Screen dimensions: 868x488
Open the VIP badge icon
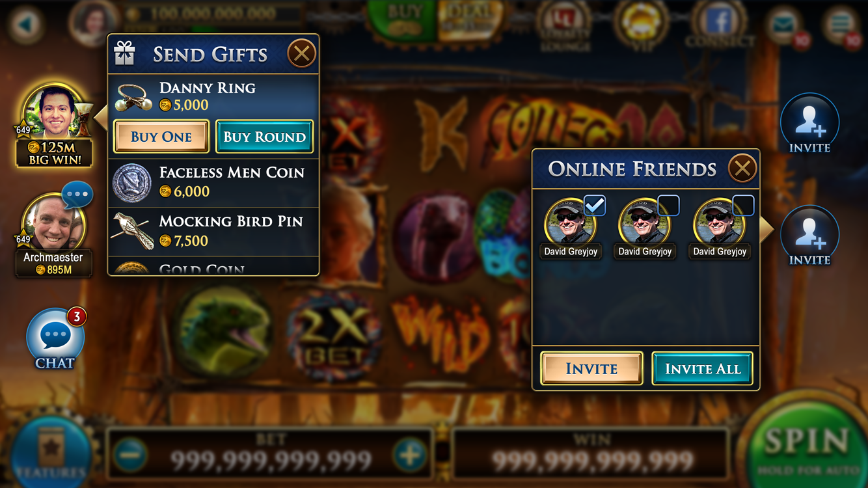click(642, 25)
